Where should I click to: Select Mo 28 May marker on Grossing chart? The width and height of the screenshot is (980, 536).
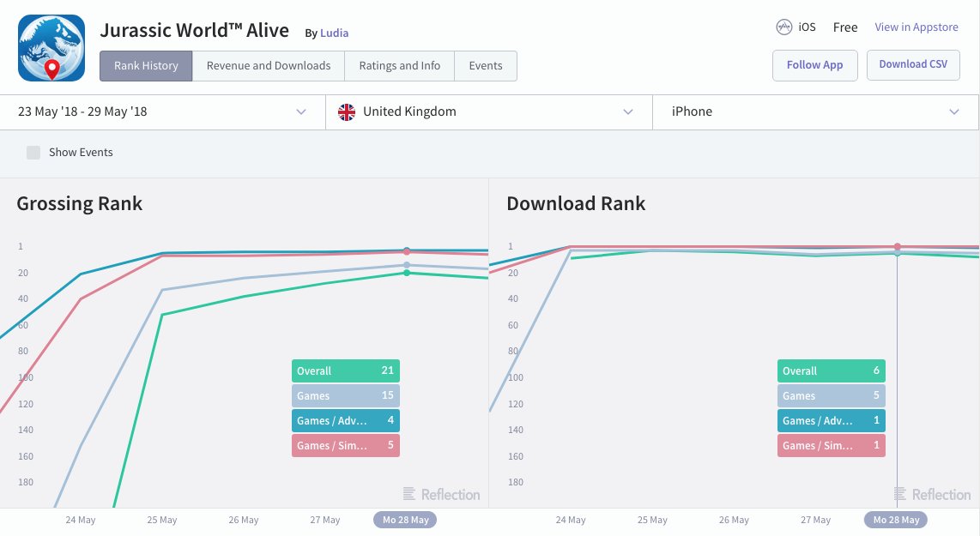tap(405, 520)
